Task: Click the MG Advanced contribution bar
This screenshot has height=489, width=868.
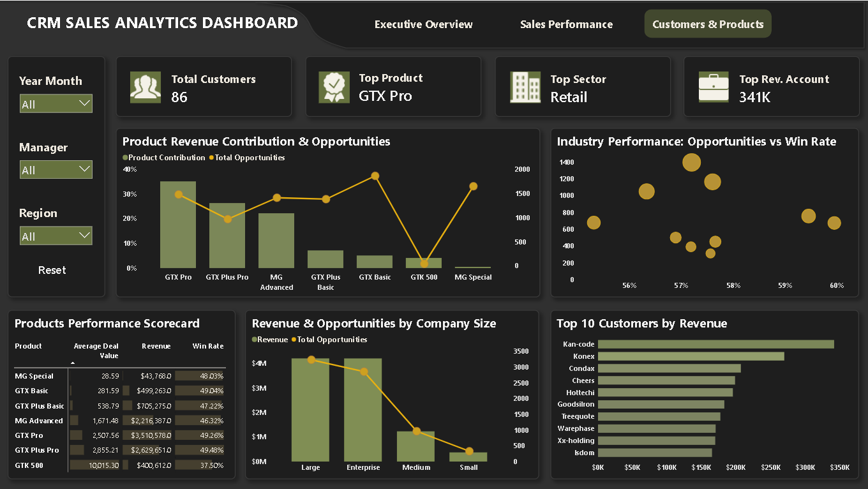Action: (x=276, y=241)
